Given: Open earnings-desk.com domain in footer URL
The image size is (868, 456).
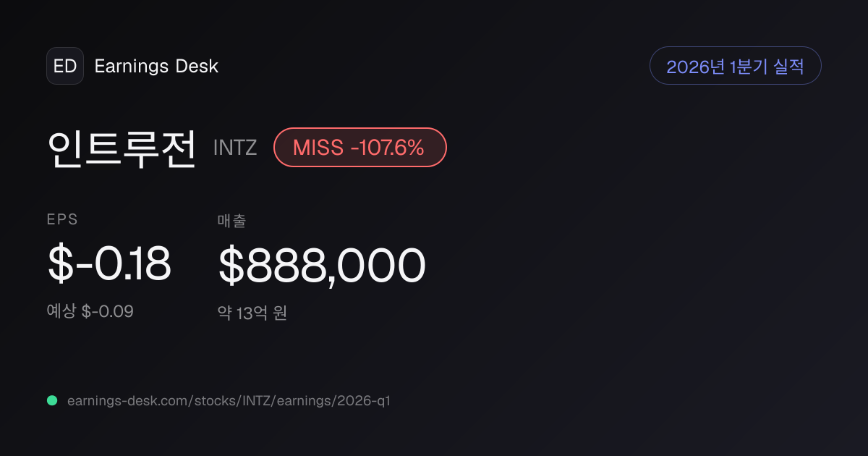Looking at the screenshot, I should (x=126, y=400).
